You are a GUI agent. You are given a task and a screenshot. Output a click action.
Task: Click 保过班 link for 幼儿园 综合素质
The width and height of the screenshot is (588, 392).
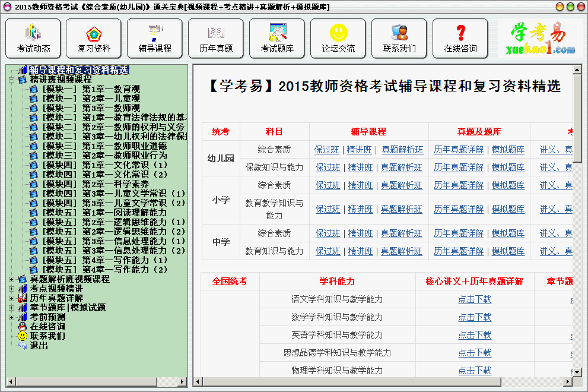tap(327, 150)
